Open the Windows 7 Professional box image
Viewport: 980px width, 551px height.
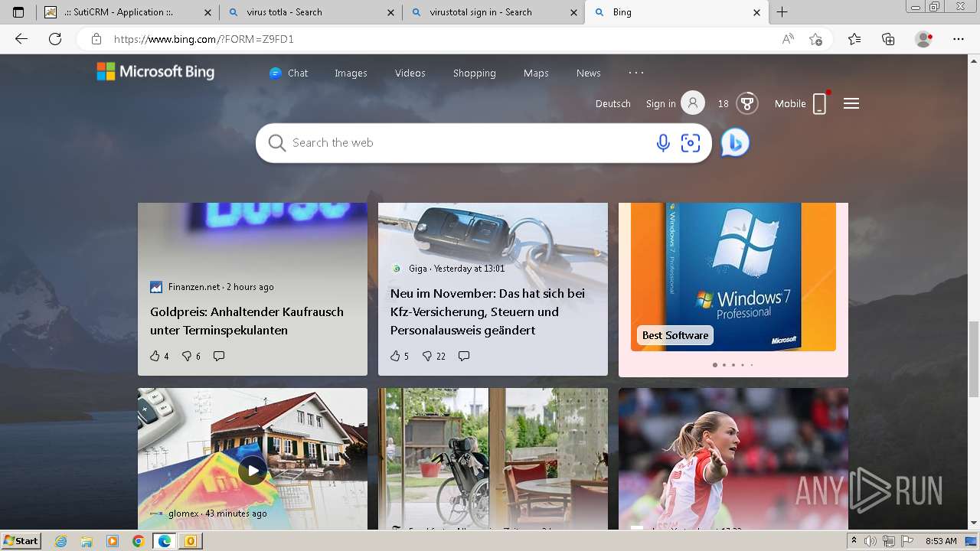pos(733,275)
